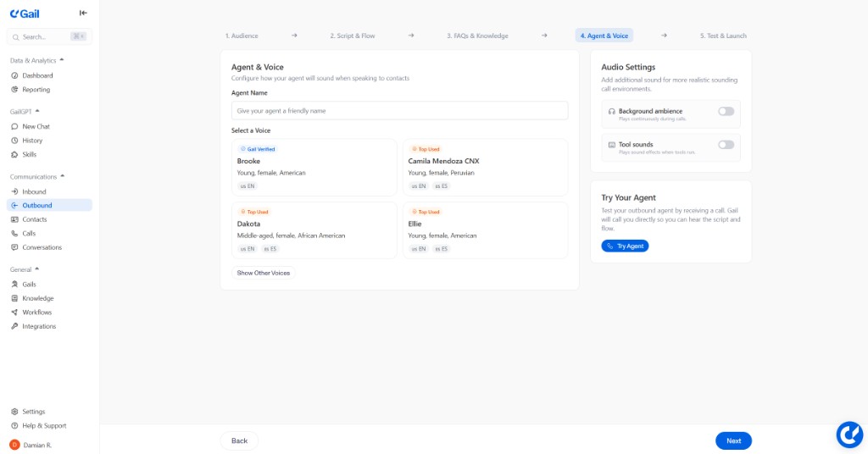Open the Gail chat bubble widget

pyautogui.click(x=849, y=435)
